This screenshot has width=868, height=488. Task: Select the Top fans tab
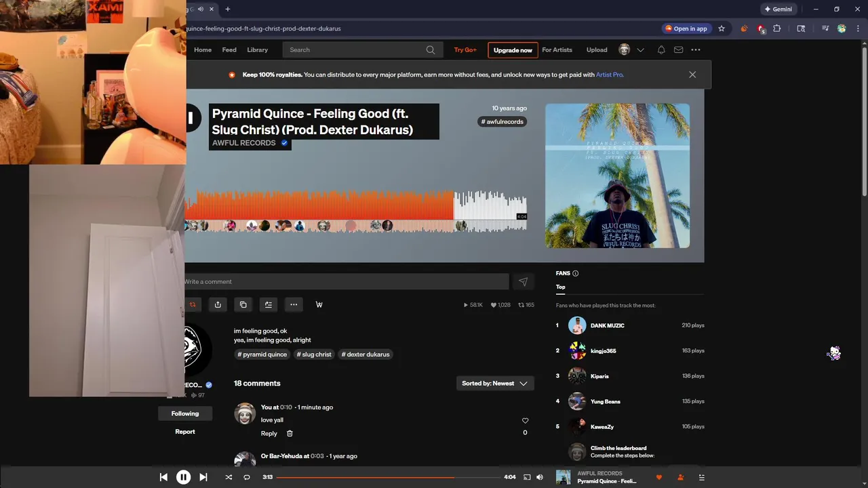(x=561, y=287)
